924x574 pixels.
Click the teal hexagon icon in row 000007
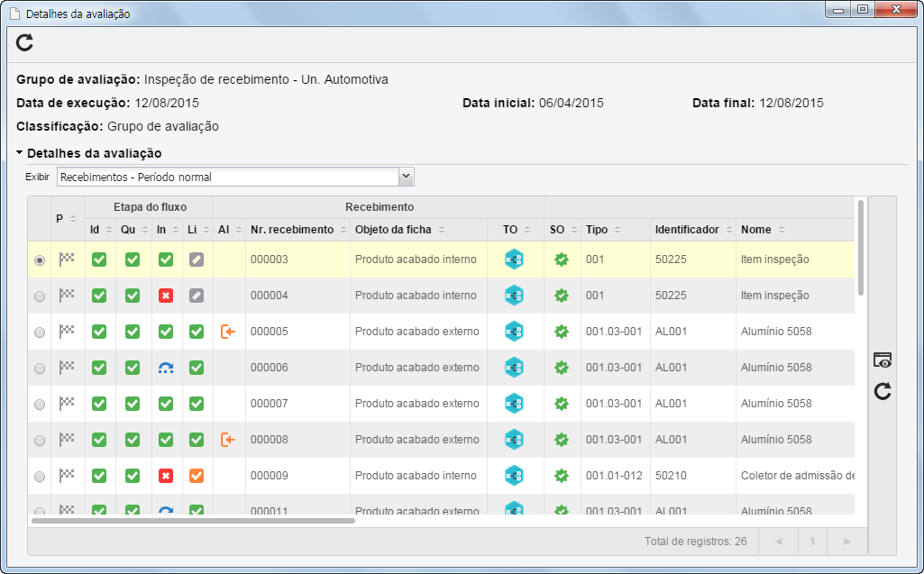[x=514, y=404]
